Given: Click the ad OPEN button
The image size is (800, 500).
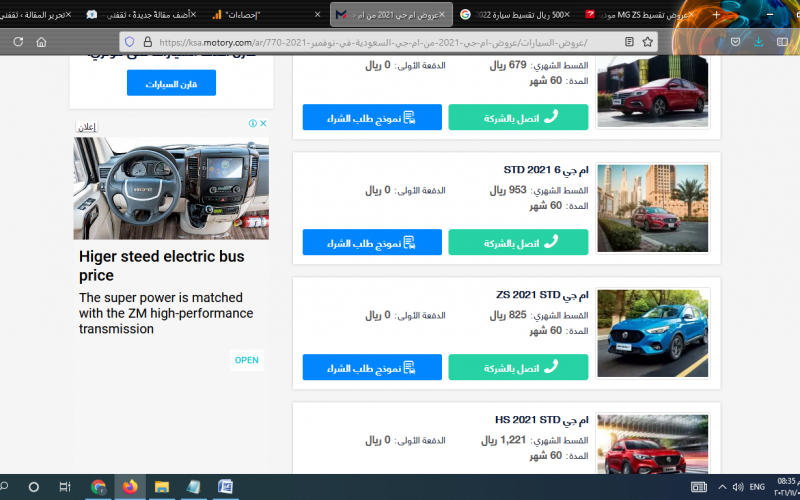Looking at the screenshot, I should click(x=246, y=360).
